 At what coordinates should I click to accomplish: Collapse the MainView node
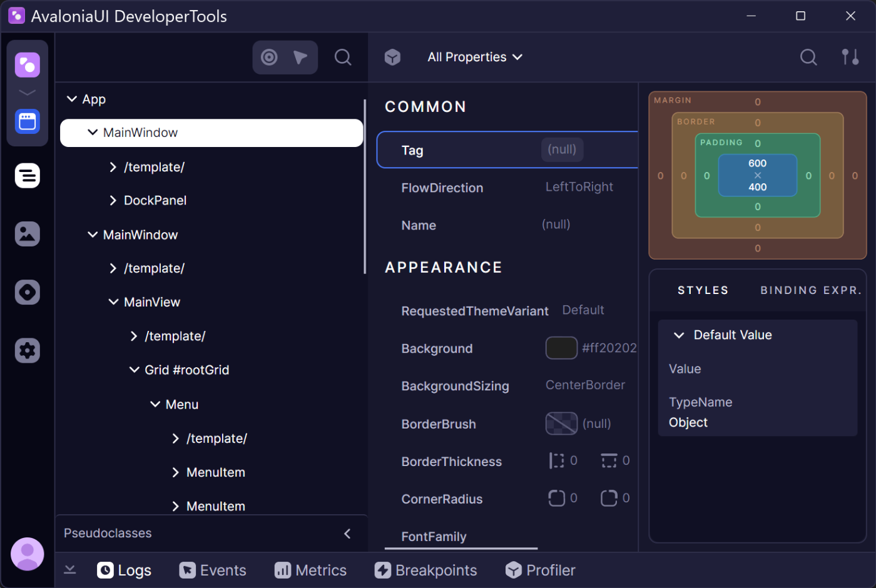(x=113, y=302)
